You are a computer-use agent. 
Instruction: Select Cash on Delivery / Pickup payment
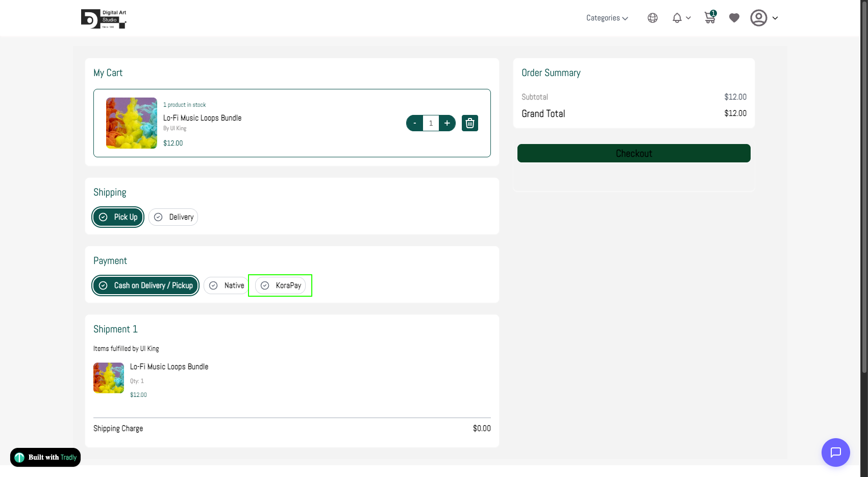[145, 285]
